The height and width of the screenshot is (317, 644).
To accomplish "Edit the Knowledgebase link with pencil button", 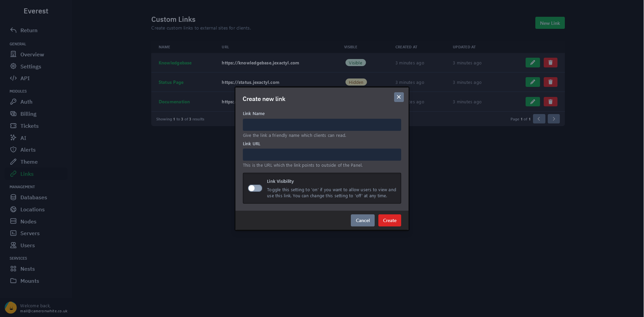I will click(x=533, y=63).
